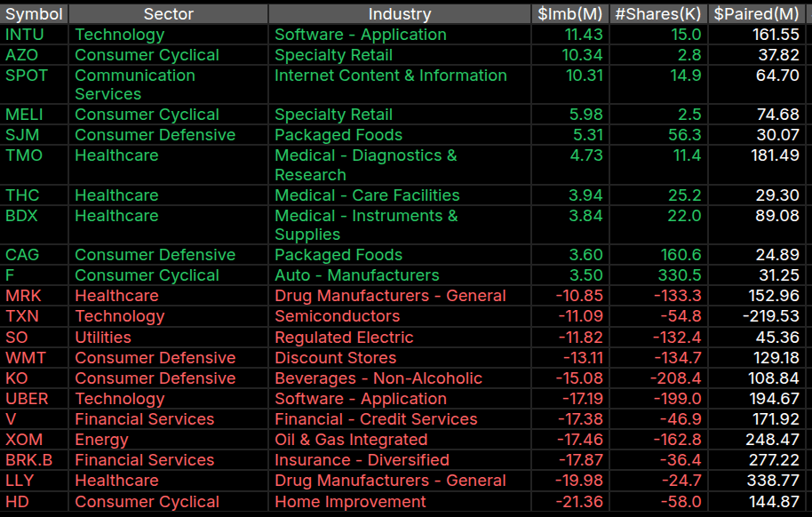The width and height of the screenshot is (812, 517).
Task: Sort by the Sector column header
Action: pos(168,14)
